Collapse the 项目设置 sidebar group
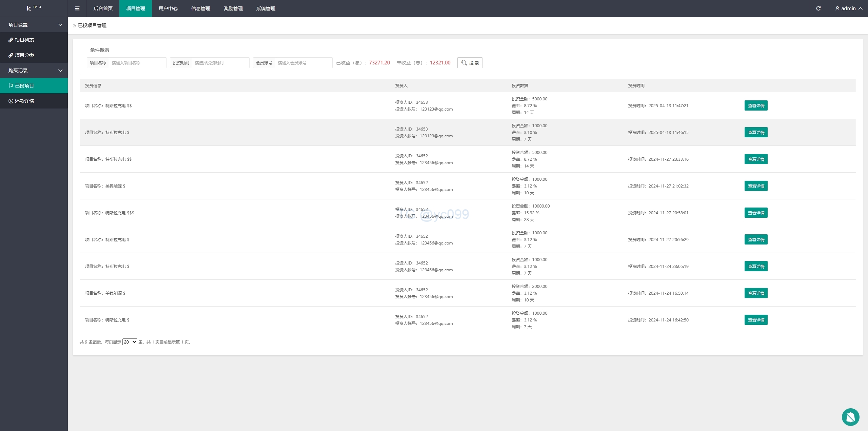Image resolution: width=868 pixels, height=431 pixels. tap(34, 25)
